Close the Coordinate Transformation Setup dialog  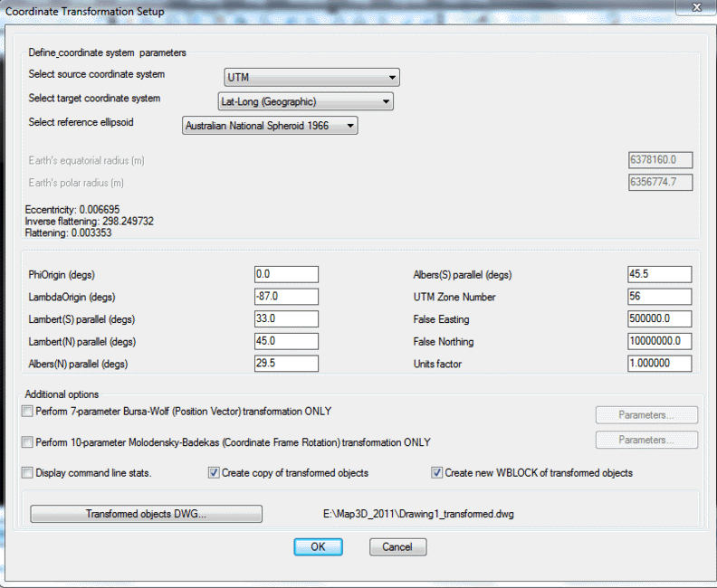693,9
